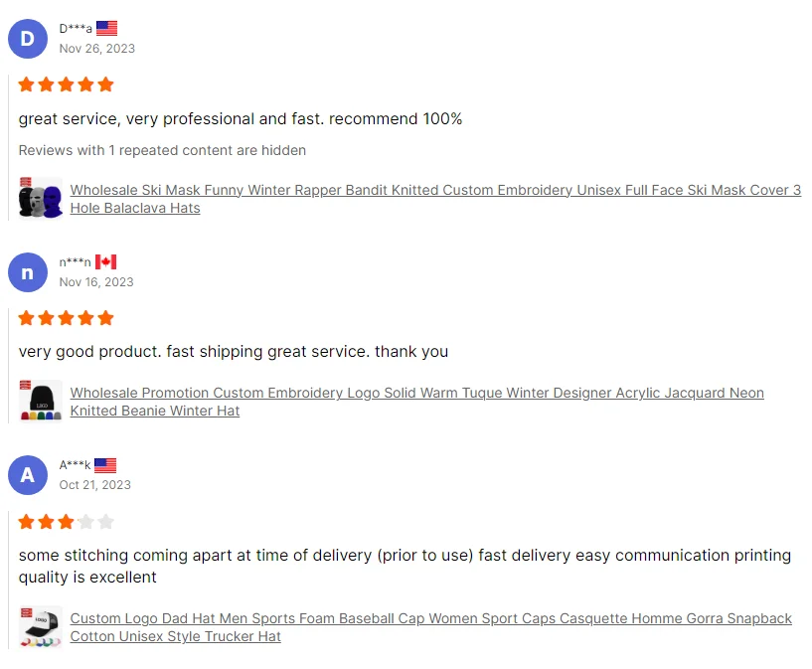This screenshot has width=812, height=669.
Task: Open the ski mask product thumbnail
Action: point(41,199)
